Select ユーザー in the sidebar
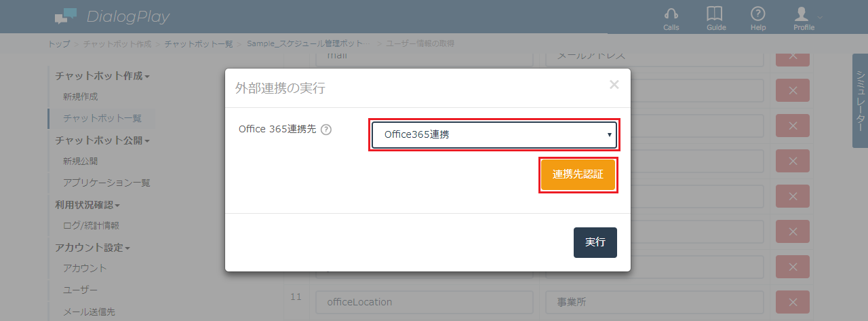 click(x=80, y=290)
